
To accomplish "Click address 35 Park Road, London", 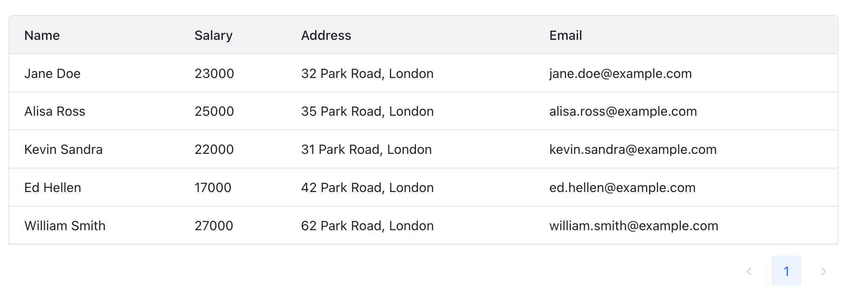I will pos(367,111).
